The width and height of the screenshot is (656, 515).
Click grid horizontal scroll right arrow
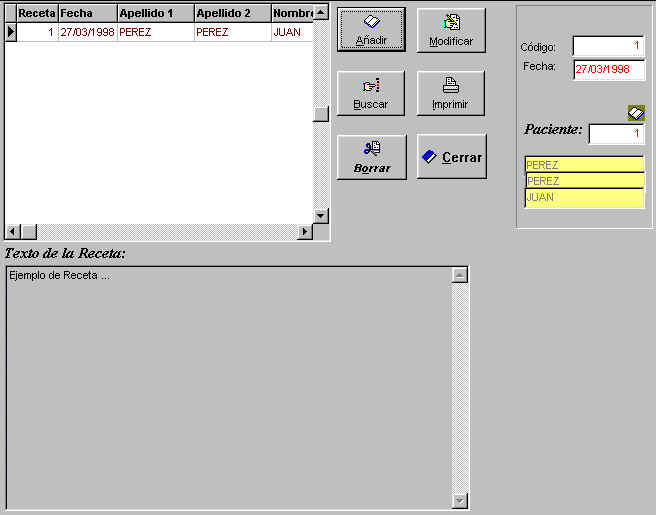[x=305, y=231]
